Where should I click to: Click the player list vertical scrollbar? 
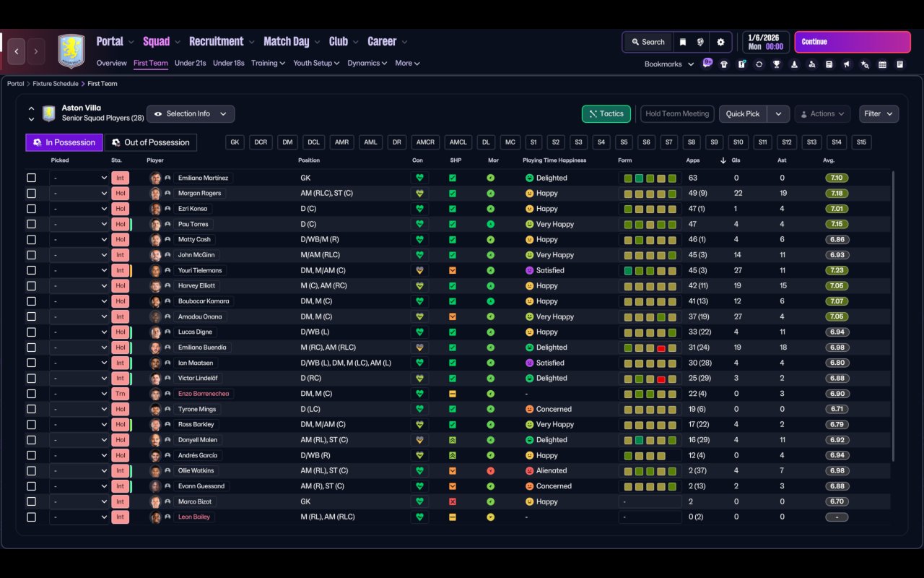[893, 316]
